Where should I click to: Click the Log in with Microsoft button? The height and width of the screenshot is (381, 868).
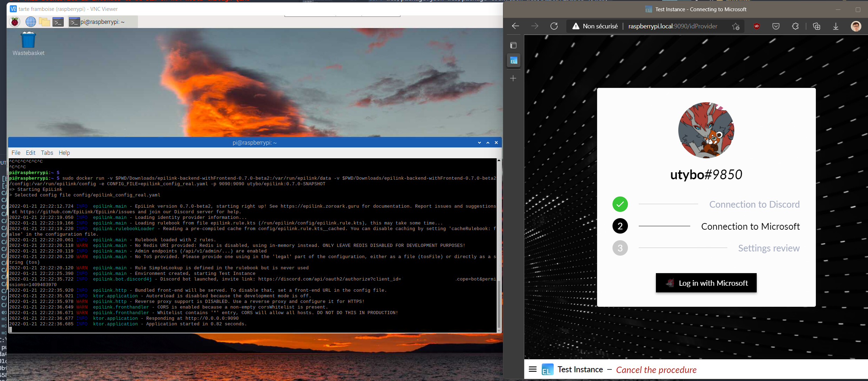pos(706,283)
